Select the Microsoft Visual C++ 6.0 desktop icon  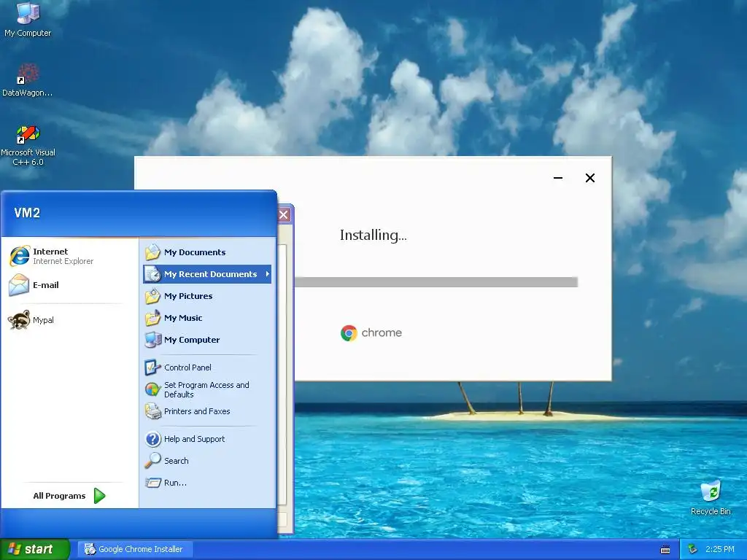pos(28,134)
